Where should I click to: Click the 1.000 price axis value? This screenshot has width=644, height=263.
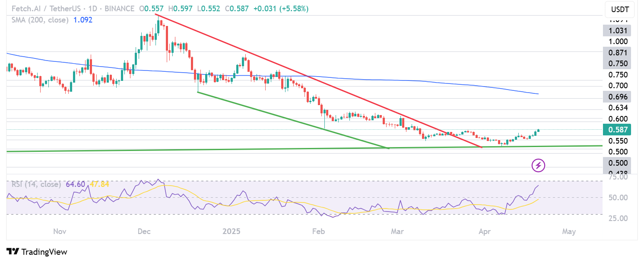pyautogui.click(x=618, y=42)
